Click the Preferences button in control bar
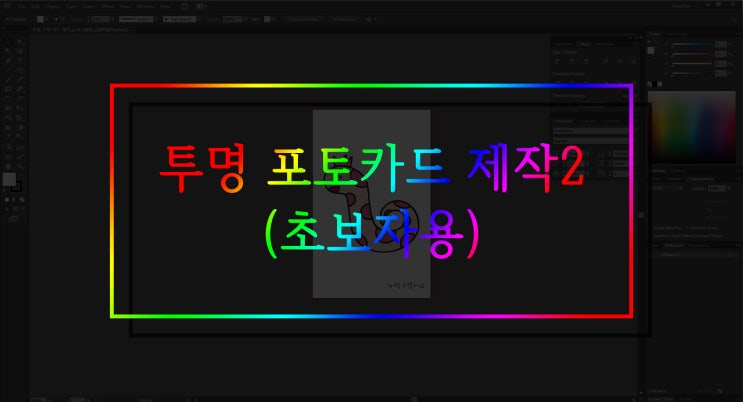 344,19
